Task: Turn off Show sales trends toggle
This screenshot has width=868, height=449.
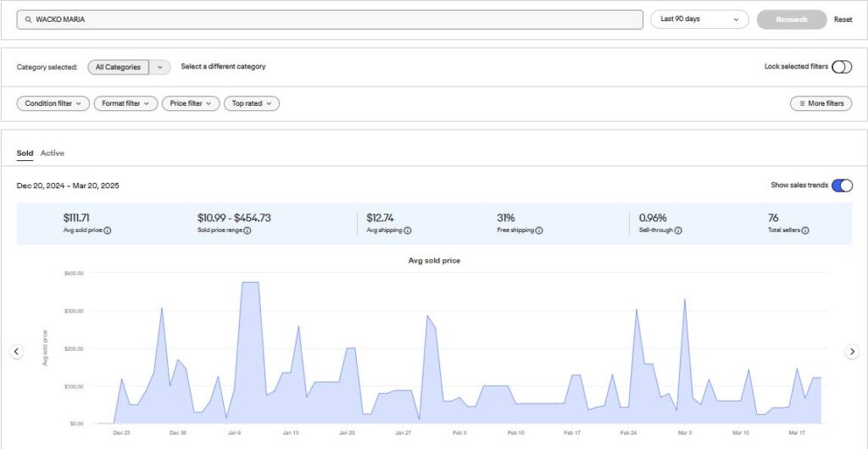Action: tap(841, 186)
